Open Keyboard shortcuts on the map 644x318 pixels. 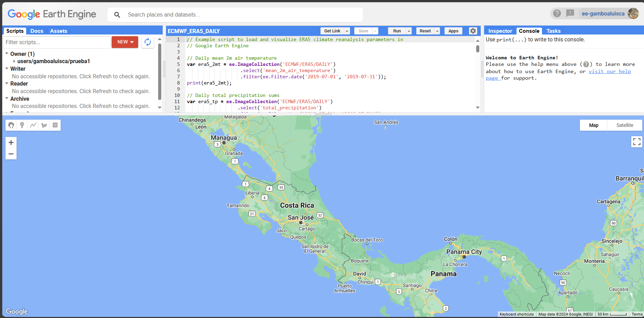517,314
